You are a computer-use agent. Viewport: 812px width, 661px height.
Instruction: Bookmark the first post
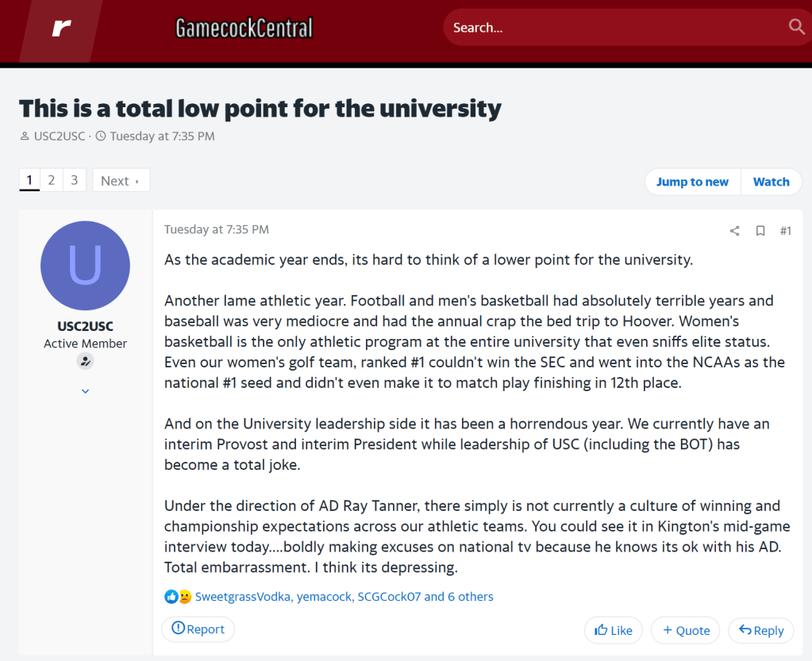[x=760, y=231]
